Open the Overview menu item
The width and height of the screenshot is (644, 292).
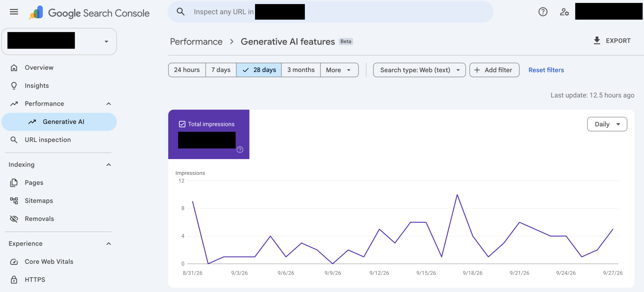pyautogui.click(x=59, y=67)
